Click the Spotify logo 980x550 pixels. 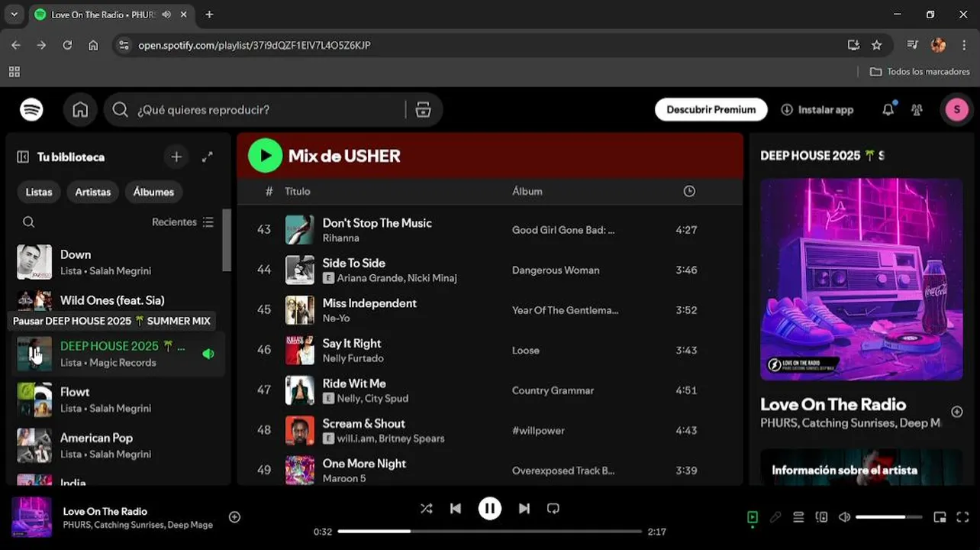[x=31, y=110]
